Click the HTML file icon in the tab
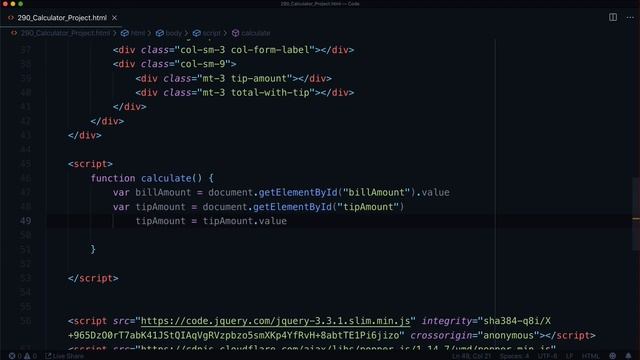The height and width of the screenshot is (360, 640). tap(11, 18)
